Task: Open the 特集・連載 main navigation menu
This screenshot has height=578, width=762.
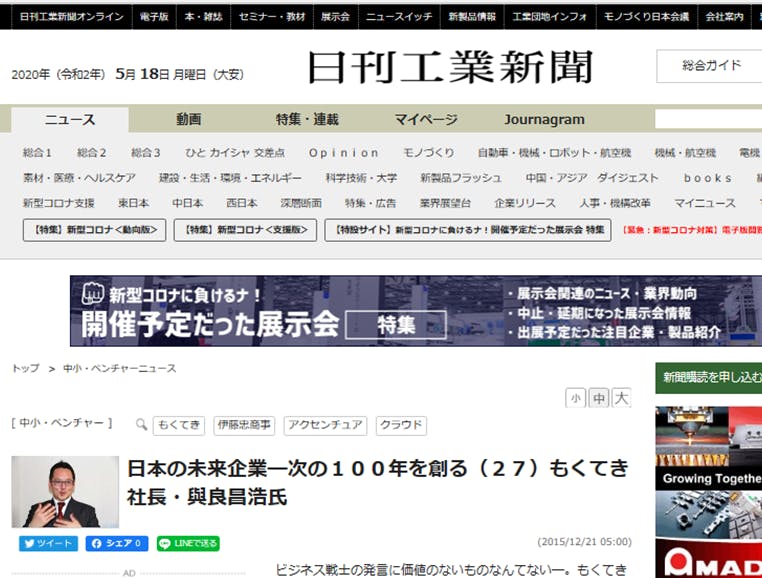Action: pos(307,120)
